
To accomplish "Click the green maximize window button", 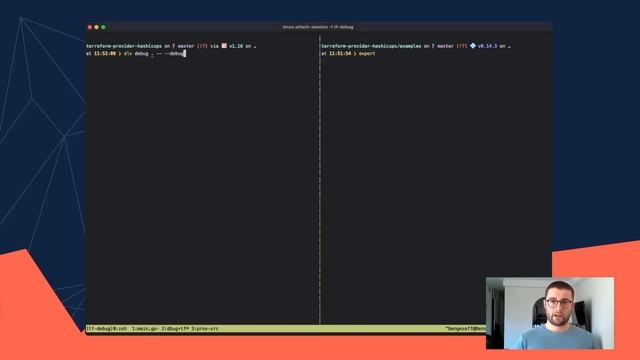I will tap(103, 27).
